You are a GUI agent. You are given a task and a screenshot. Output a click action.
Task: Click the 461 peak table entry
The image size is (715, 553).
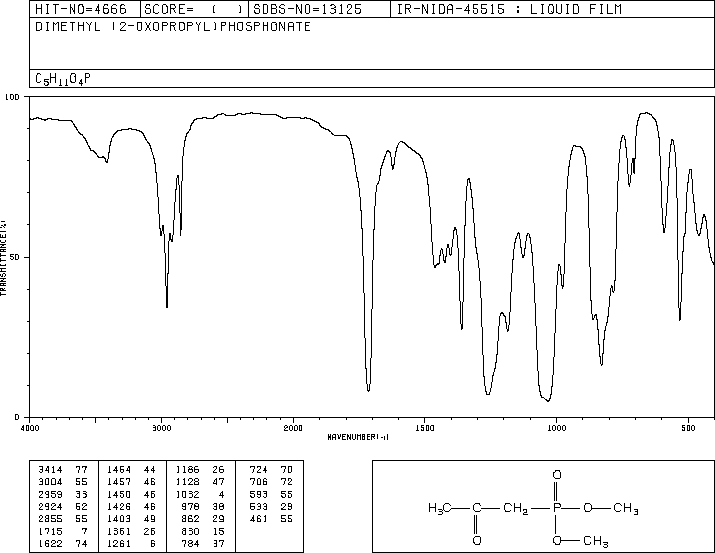(x=259, y=519)
